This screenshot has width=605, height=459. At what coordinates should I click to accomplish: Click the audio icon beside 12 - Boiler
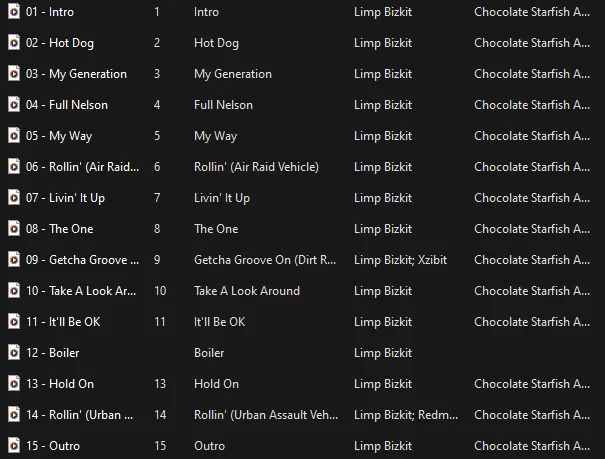[x=14, y=353]
